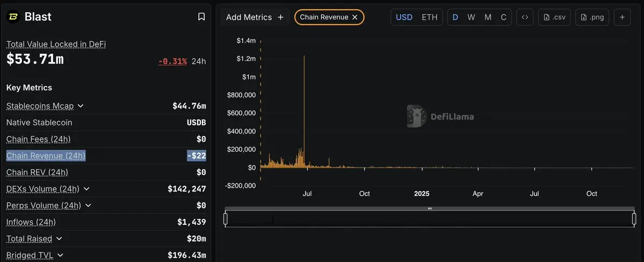The height and width of the screenshot is (262, 644).
Task: Click the $196.43m bridged TVL value
Action: (x=186, y=256)
